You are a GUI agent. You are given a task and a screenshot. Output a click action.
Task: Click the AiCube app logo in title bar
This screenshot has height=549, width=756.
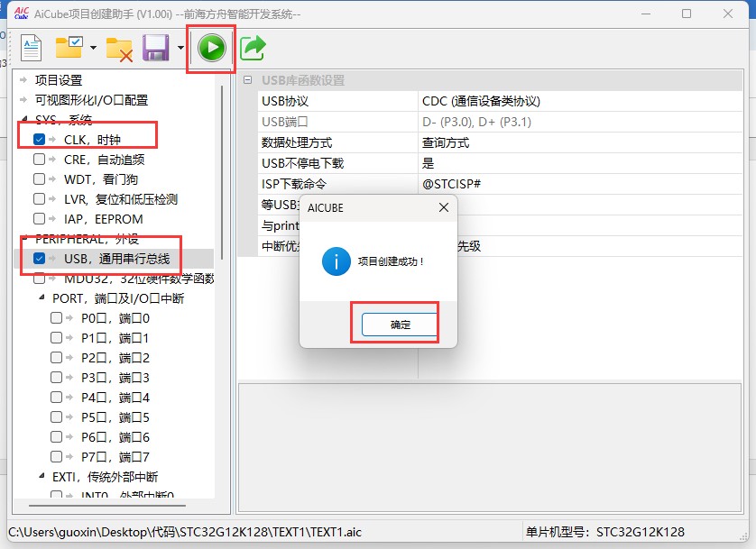tap(22, 14)
